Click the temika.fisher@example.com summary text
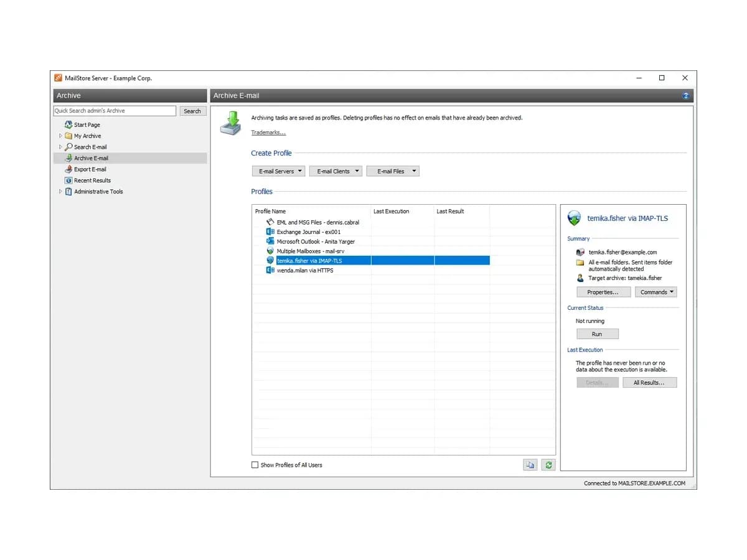747x560 pixels. 622,253
